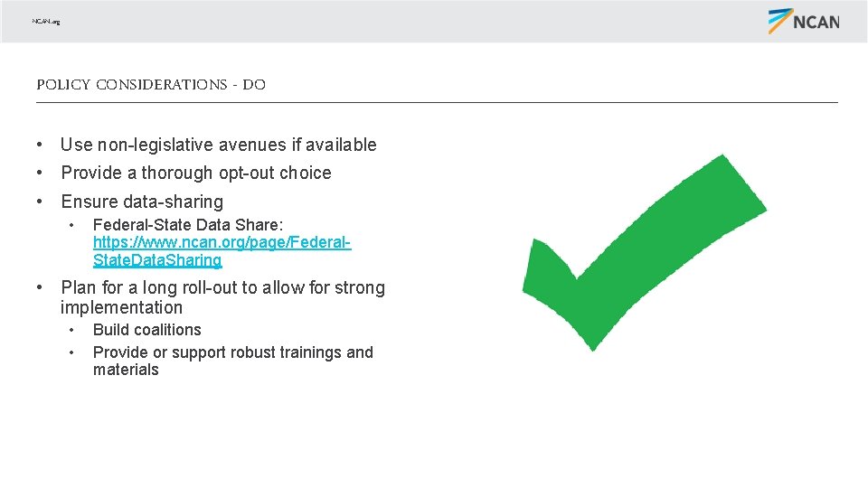868x488 pixels.
Task: Click the colored arrow mark of NCAN logo
Action: (780, 21)
